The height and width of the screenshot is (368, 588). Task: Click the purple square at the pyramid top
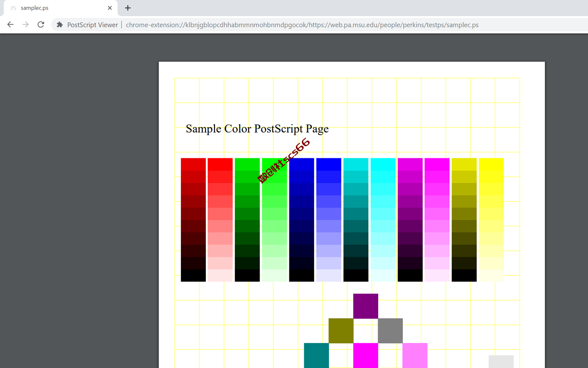(366, 306)
